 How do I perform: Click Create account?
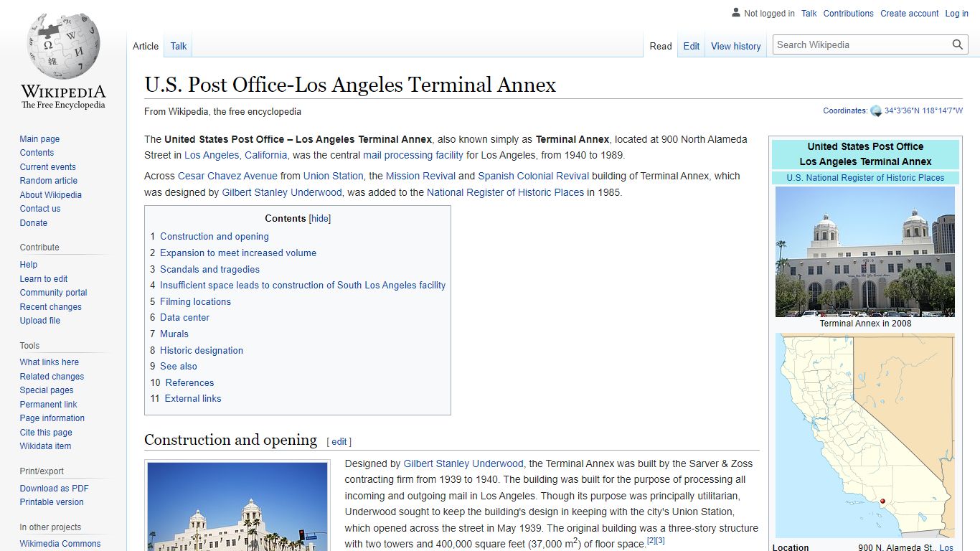(x=910, y=14)
